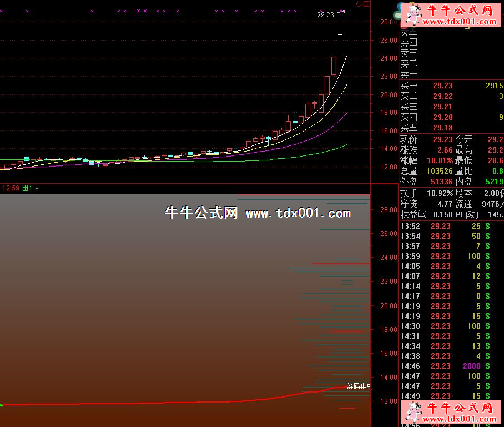Select the 买五 bid price 29.18
504x427 pixels.
pyautogui.click(x=442, y=128)
